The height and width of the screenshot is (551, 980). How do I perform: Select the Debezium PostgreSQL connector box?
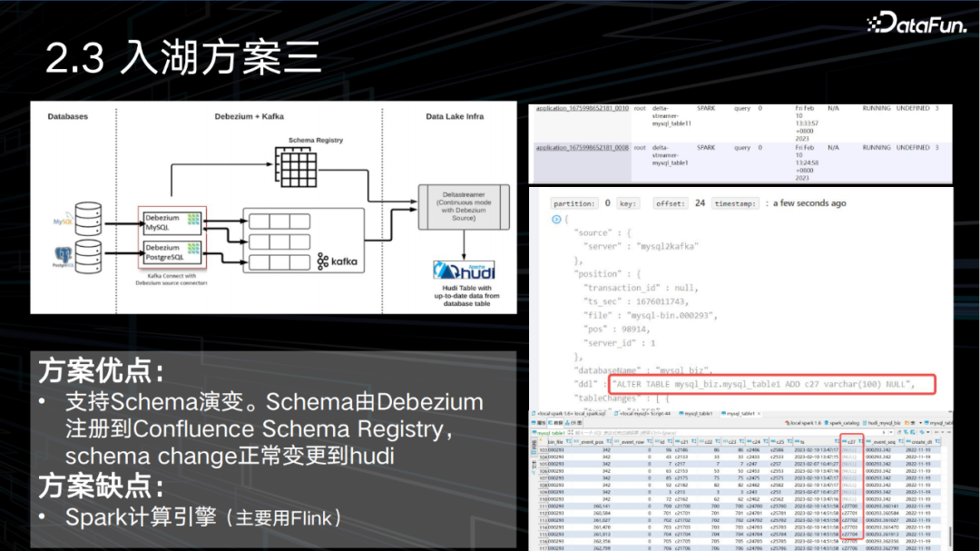coord(171,252)
